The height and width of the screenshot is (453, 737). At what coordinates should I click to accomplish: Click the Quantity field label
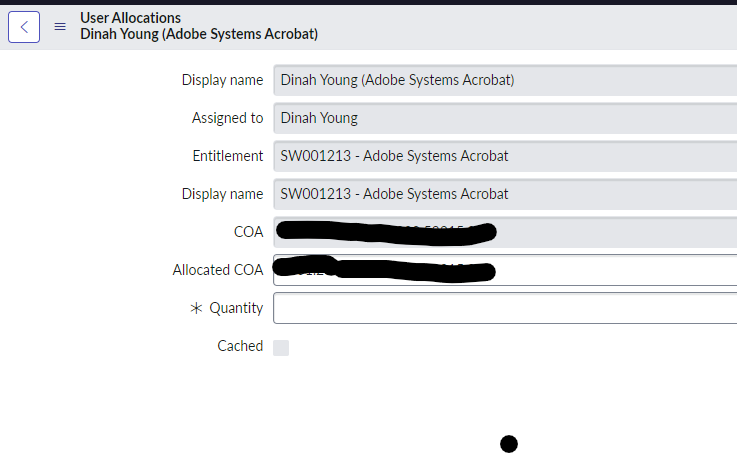(x=236, y=308)
